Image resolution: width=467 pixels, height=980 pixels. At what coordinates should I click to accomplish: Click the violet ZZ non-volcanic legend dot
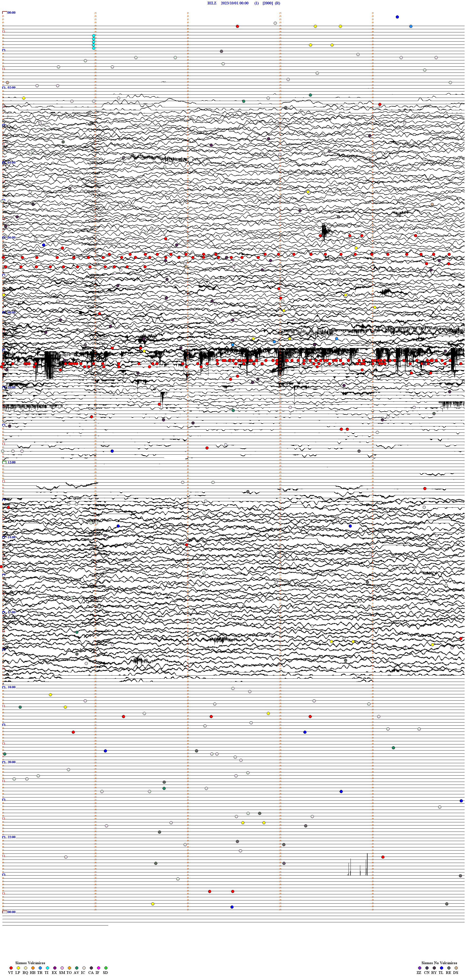(x=420, y=968)
